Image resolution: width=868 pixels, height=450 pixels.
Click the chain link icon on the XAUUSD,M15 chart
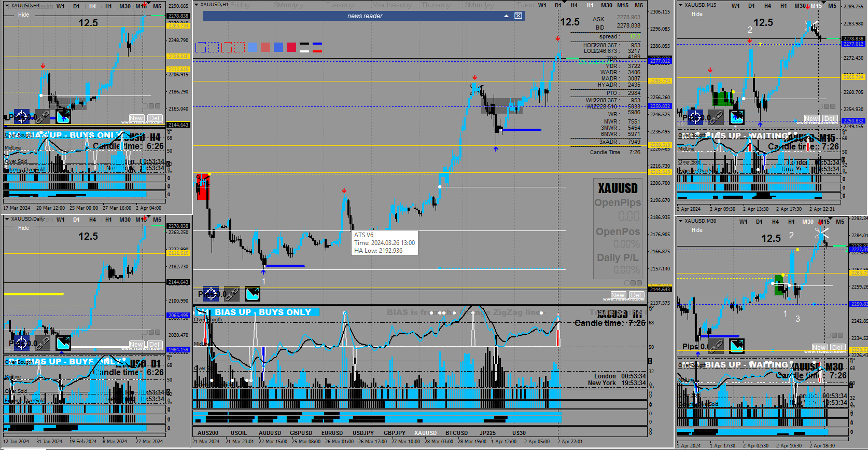[x=716, y=117]
